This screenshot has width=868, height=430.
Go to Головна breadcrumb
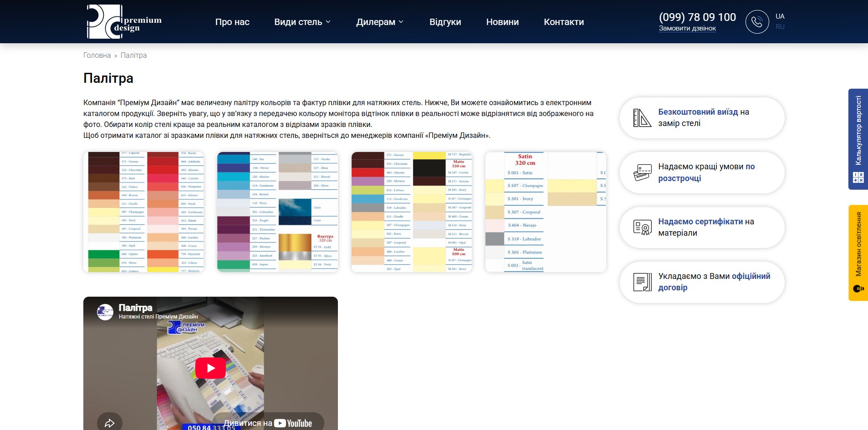pos(97,55)
